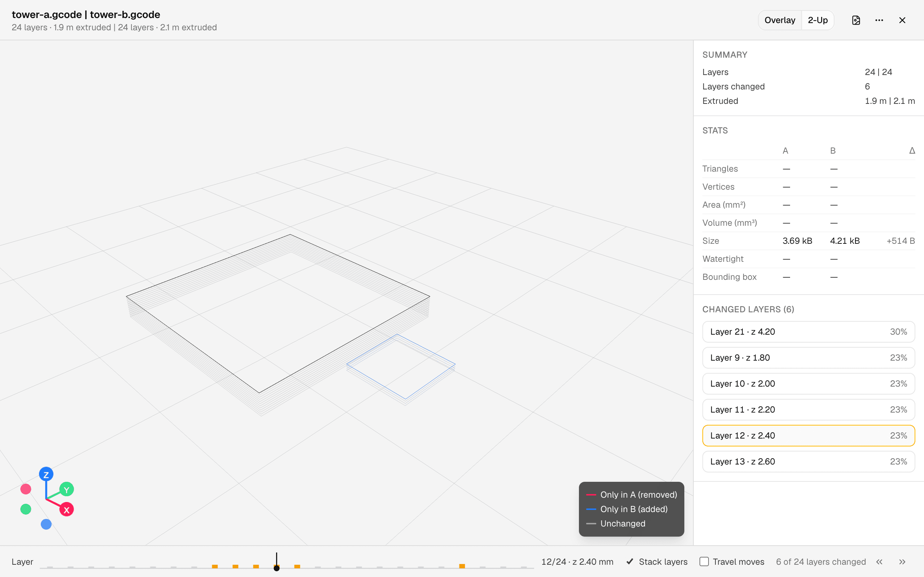Select Layer 21 at z 4.20
The image size is (924, 577).
808,332
